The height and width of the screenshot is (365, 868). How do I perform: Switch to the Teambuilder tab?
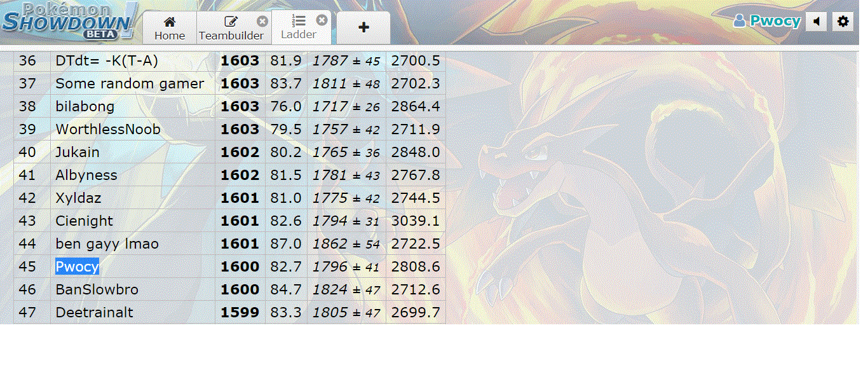point(231,28)
